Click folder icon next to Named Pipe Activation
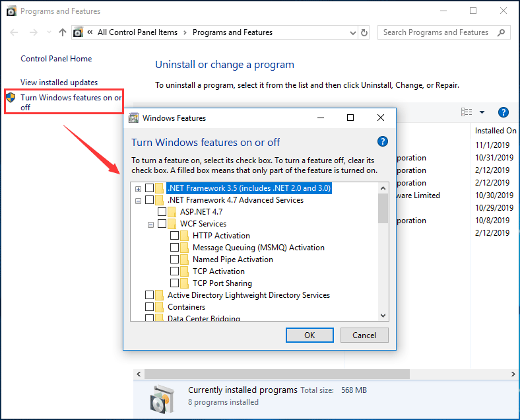520x420 pixels. click(x=184, y=259)
